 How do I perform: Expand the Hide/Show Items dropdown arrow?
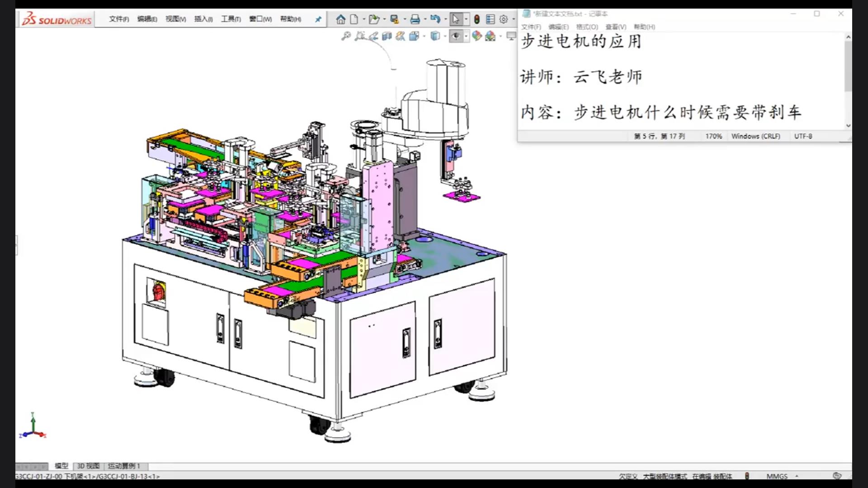pos(466,37)
